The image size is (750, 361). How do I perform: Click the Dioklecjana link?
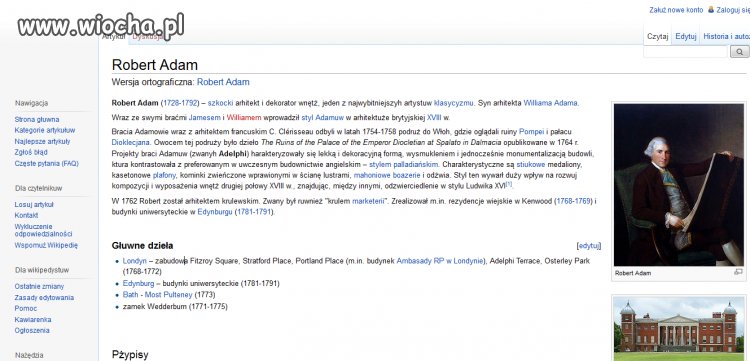(x=131, y=142)
